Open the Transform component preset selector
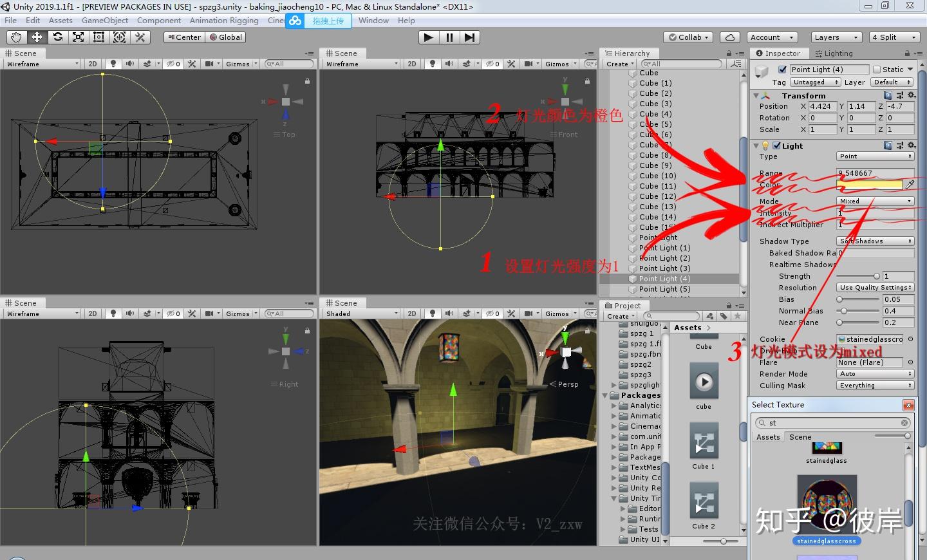 pos(900,95)
